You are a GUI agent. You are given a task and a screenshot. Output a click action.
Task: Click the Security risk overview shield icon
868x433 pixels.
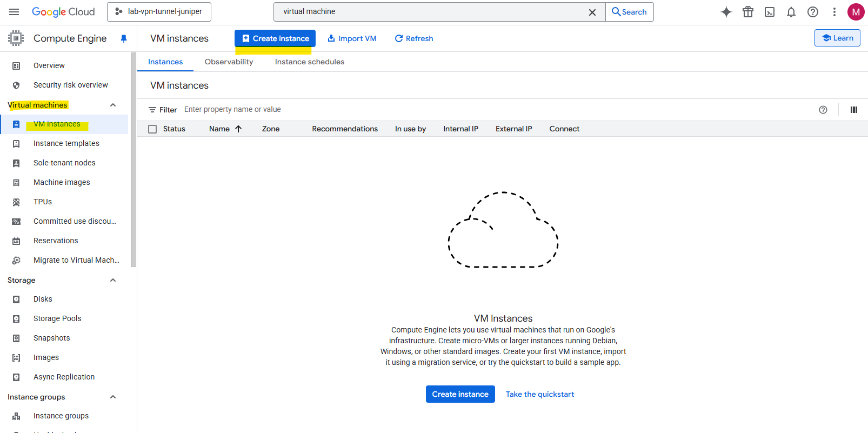(x=16, y=85)
